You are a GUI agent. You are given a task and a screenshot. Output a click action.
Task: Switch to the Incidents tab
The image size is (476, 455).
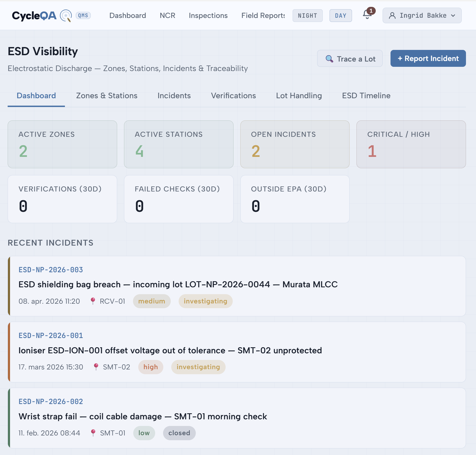click(174, 96)
